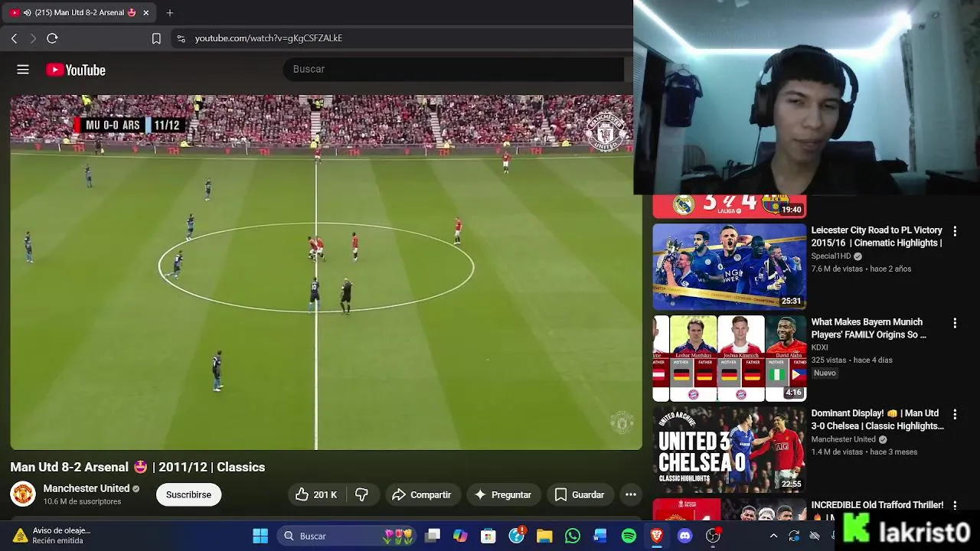Viewport: 980px width, 551px height.
Task: Open Dominant Display Man Utd 3-0 Chelsea title
Action: click(877, 420)
